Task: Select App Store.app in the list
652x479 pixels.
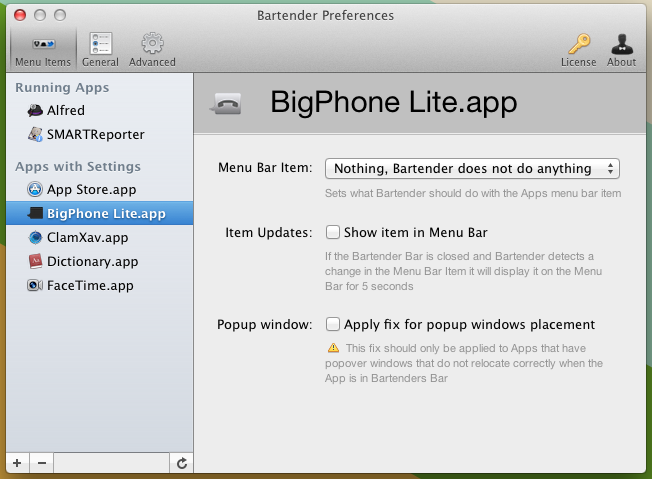Action: pos(100,189)
